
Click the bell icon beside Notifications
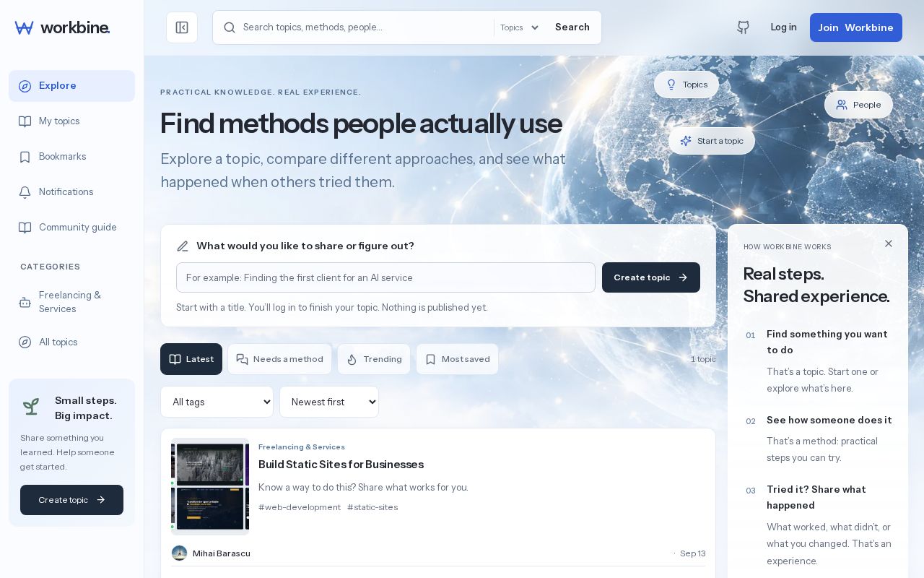[25, 192]
